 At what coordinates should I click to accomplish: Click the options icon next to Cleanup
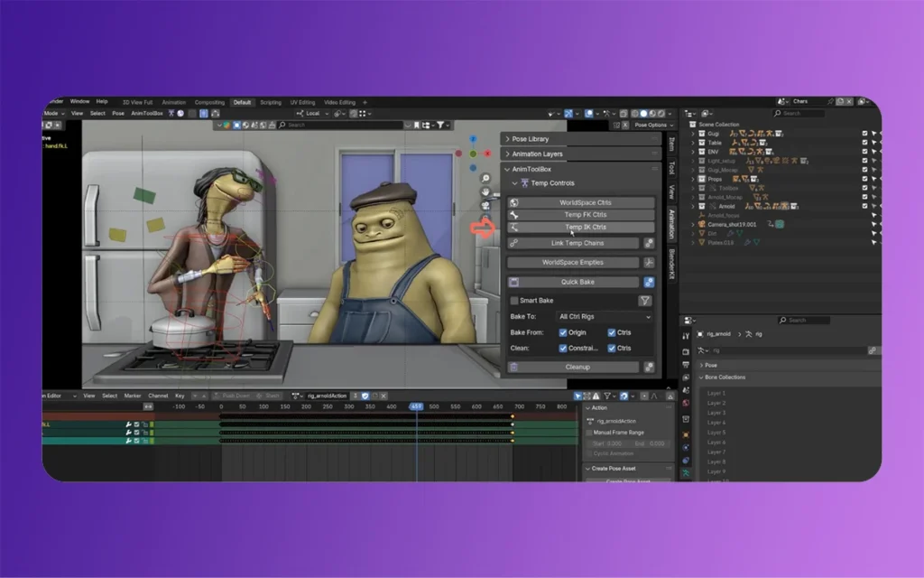(x=649, y=367)
